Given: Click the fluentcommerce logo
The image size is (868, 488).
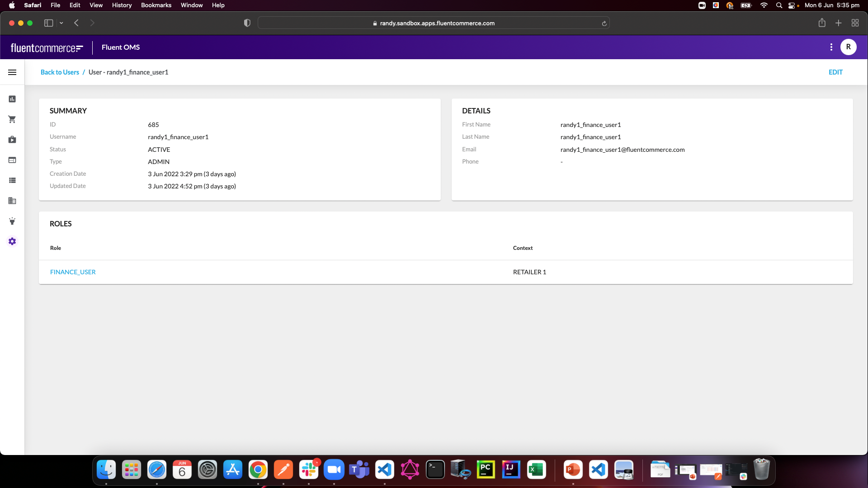Looking at the screenshot, I should click(47, 47).
